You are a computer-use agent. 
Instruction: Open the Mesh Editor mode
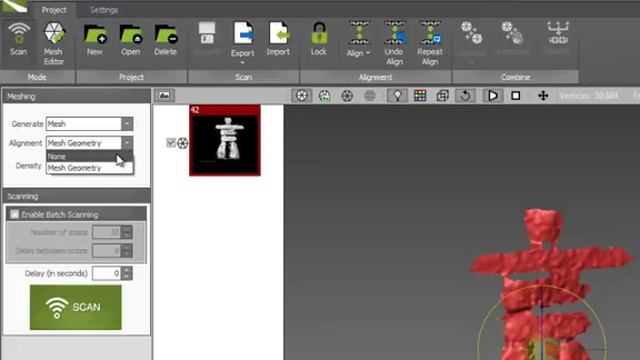pos(53,44)
